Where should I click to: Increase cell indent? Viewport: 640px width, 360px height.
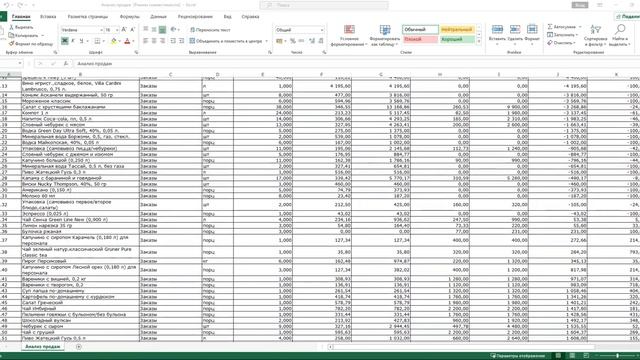tap(182, 41)
